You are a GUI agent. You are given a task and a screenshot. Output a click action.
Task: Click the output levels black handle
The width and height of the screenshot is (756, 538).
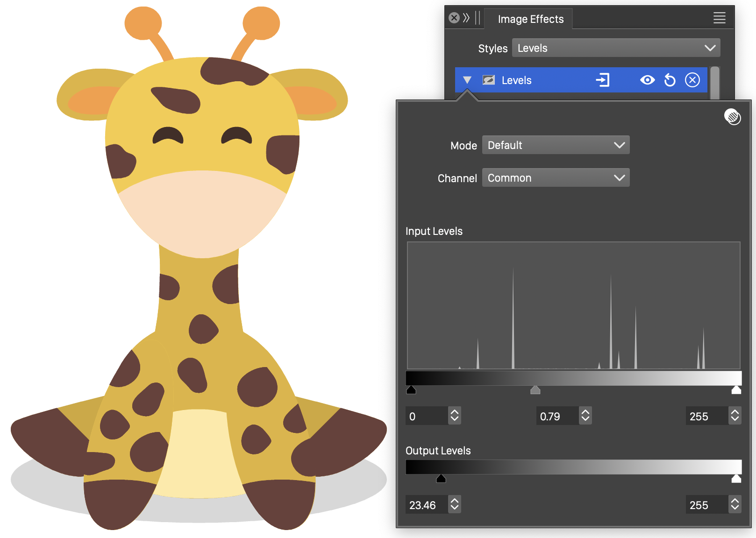tap(441, 479)
